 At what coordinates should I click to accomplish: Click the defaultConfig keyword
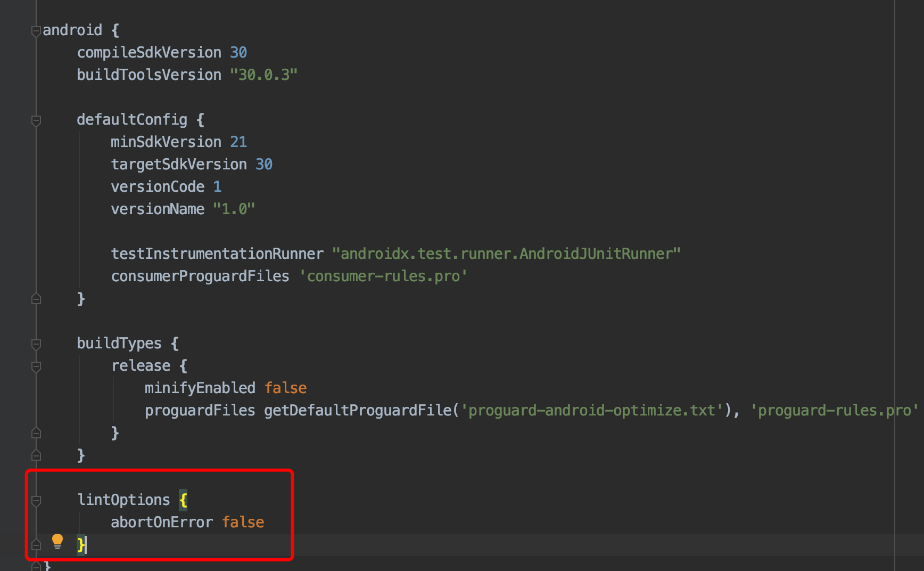click(x=132, y=119)
